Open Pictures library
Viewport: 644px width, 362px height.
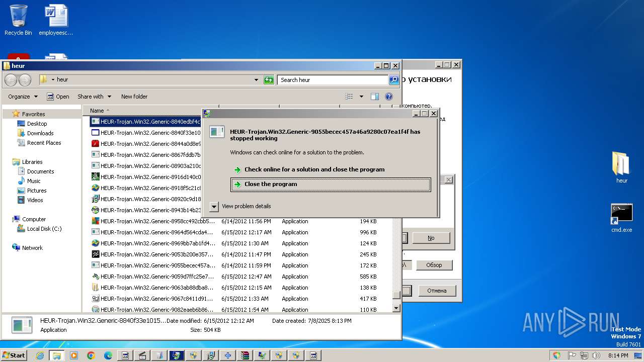tap(37, 191)
